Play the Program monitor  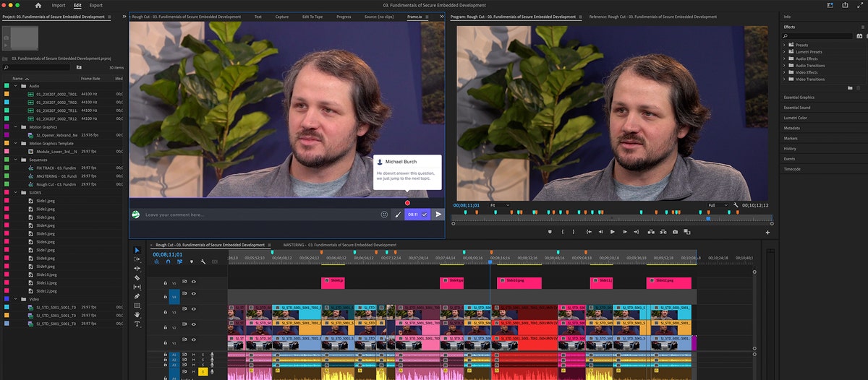[612, 232]
